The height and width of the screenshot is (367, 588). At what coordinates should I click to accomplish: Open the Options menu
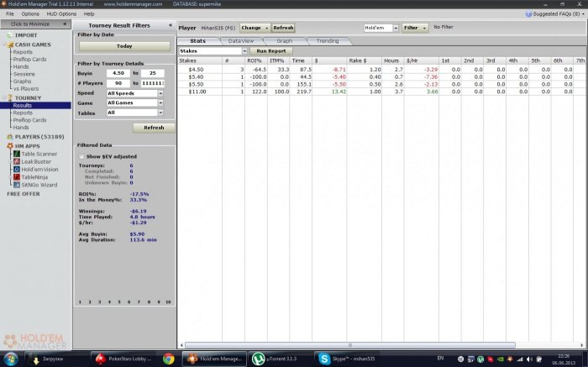point(30,14)
